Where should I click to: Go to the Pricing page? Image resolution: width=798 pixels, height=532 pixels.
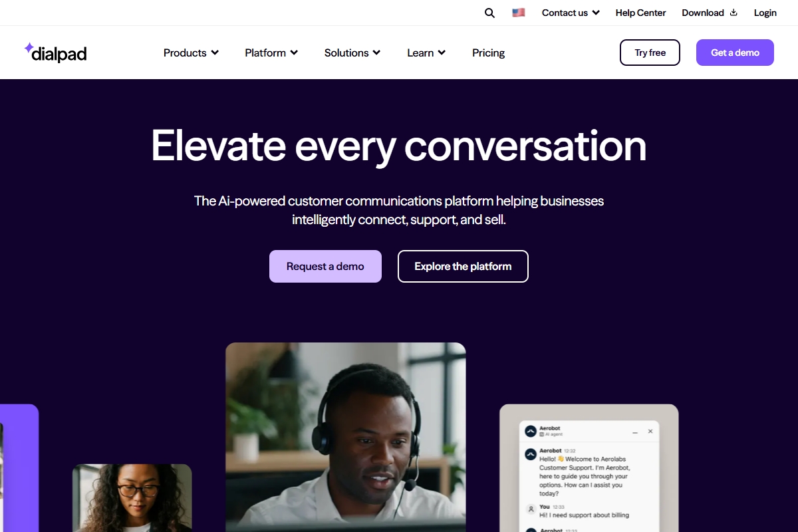[x=489, y=53]
